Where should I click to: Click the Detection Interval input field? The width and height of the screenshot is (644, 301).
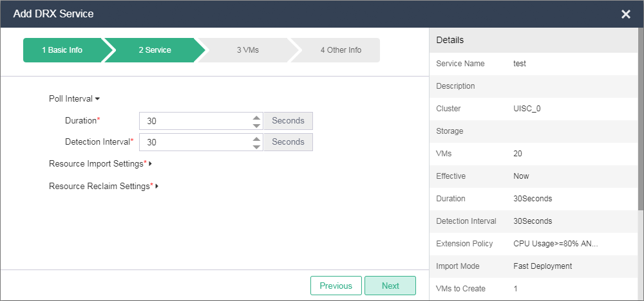pos(193,142)
